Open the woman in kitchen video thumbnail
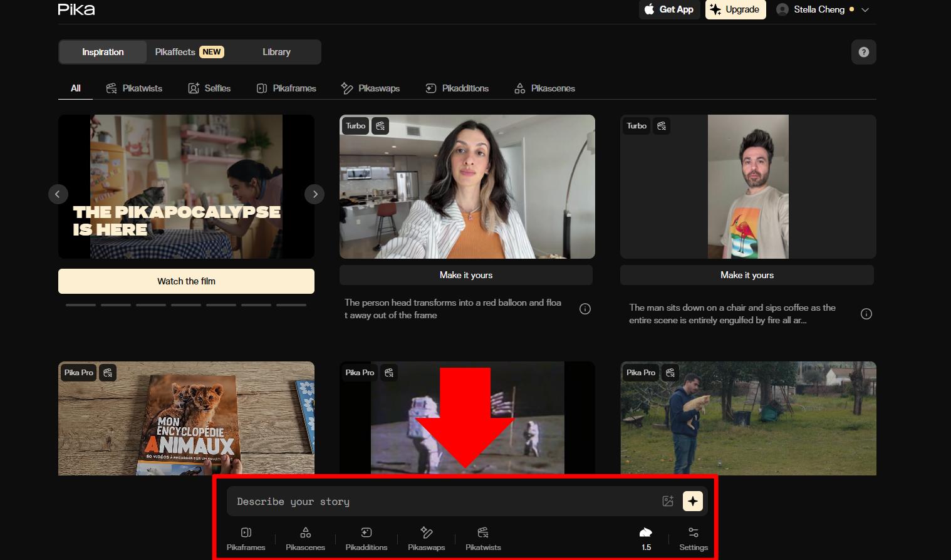 pyautogui.click(x=467, y=187)
